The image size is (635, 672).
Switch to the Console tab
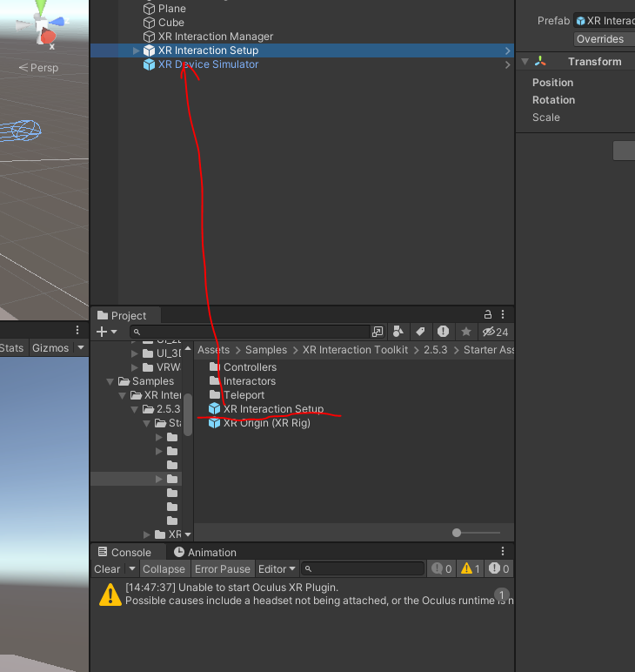point(124,553)
